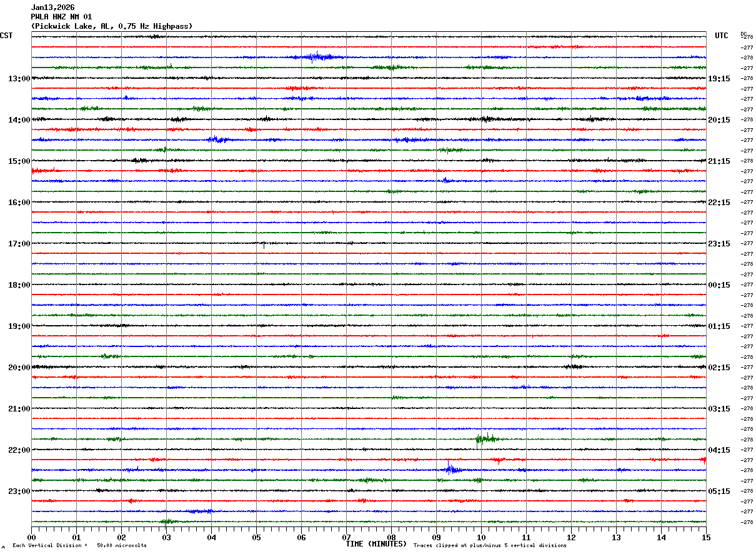Viewport: 756px width, 554px height.
Task: Select the 10 minute tick label
Action: tap(481, 537)
